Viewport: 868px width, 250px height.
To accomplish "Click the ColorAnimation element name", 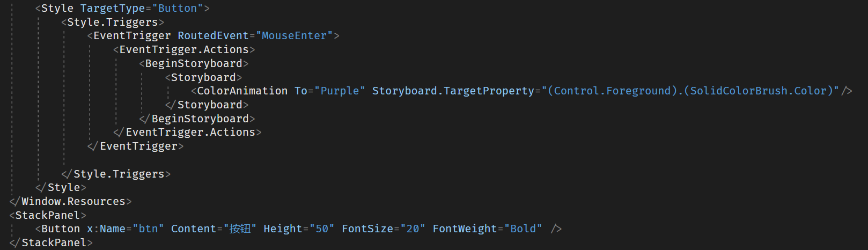I will pyautogui.click(x=242, y=91).
